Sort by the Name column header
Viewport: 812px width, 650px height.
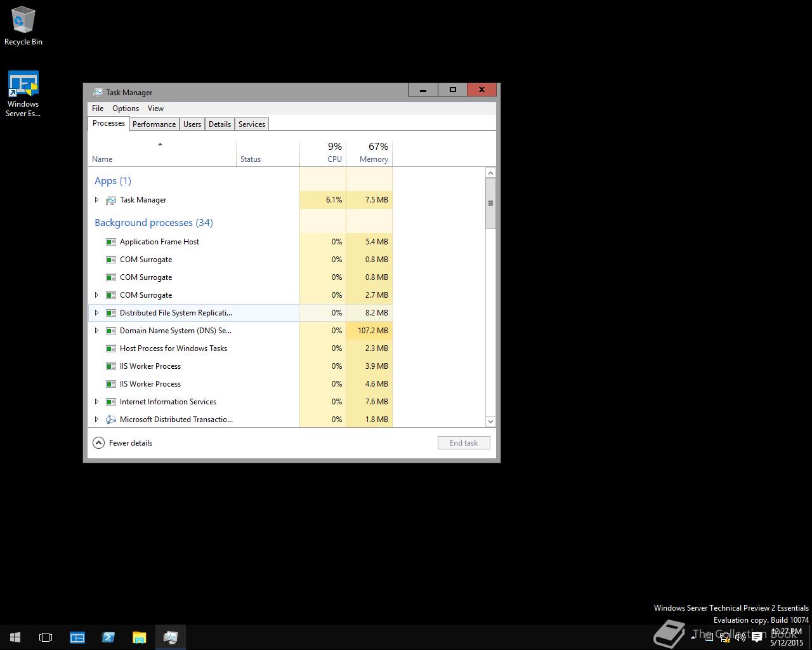pos(162,153)
